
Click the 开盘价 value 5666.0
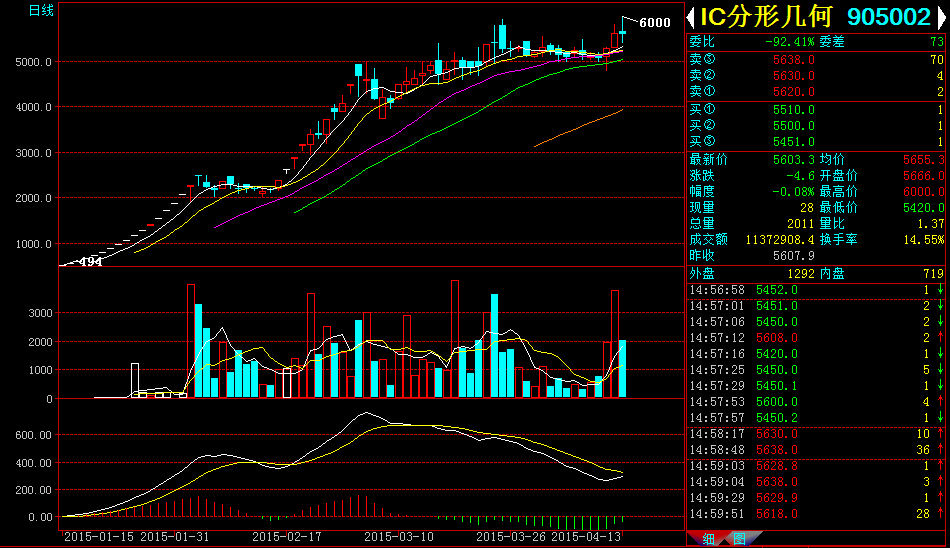[923, 175]
